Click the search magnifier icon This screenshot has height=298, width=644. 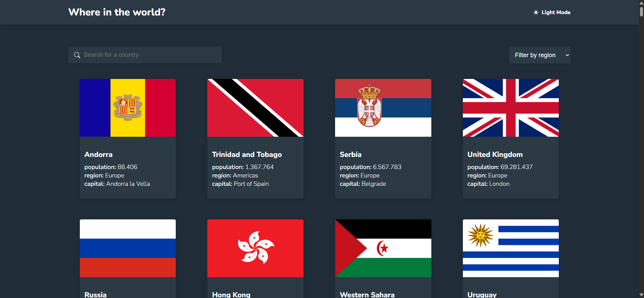77,55
